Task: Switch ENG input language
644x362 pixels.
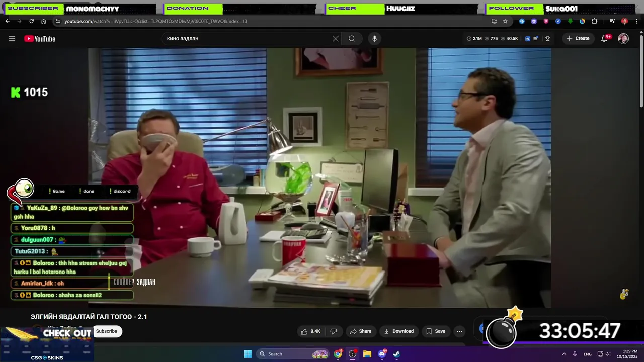Action: coord(588,354)
